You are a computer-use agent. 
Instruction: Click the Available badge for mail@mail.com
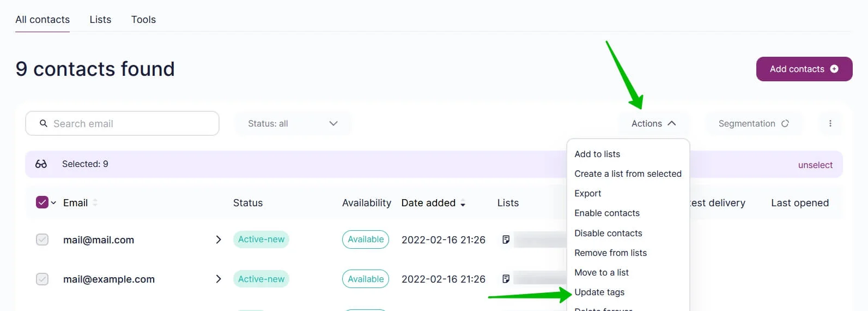(366, 239)
